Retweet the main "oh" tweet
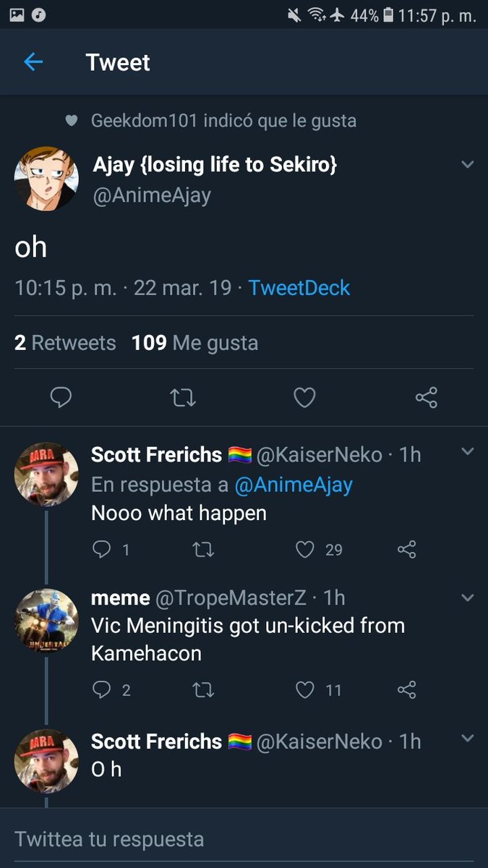The height and width of the screenshot is (868, 488). tap(182, 397)
